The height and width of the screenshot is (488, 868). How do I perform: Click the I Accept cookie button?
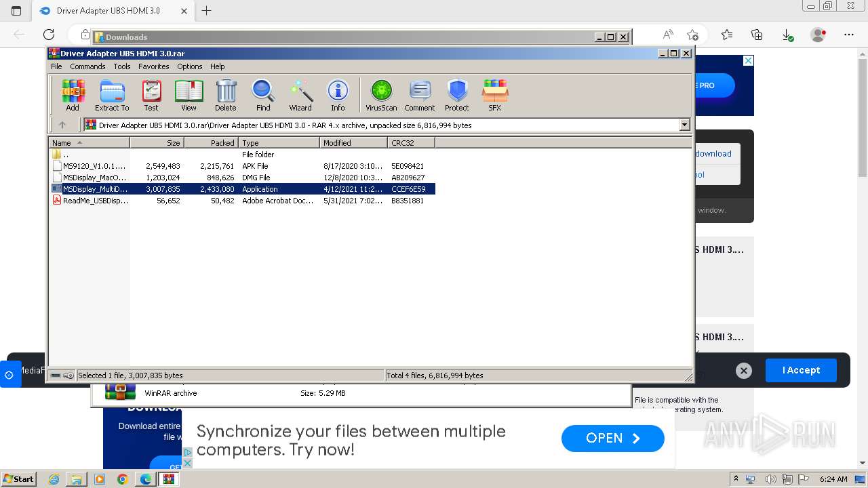[801, 370]
